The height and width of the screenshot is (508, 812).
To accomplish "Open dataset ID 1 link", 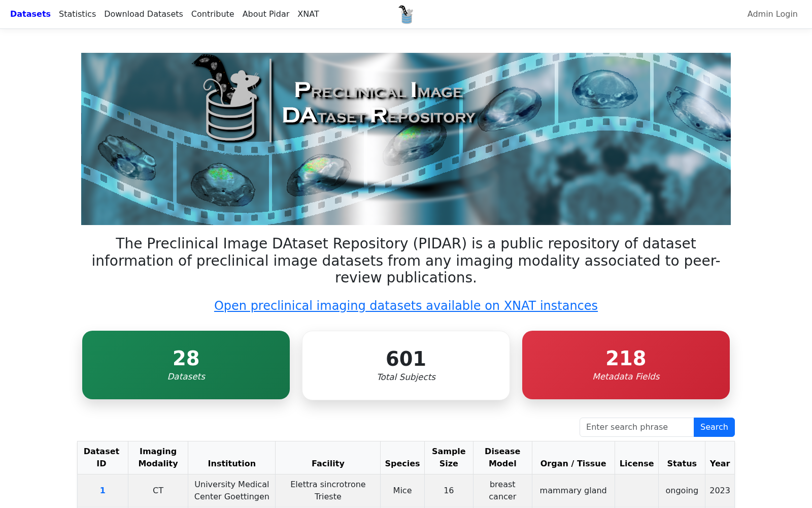I will coord(103,490).
